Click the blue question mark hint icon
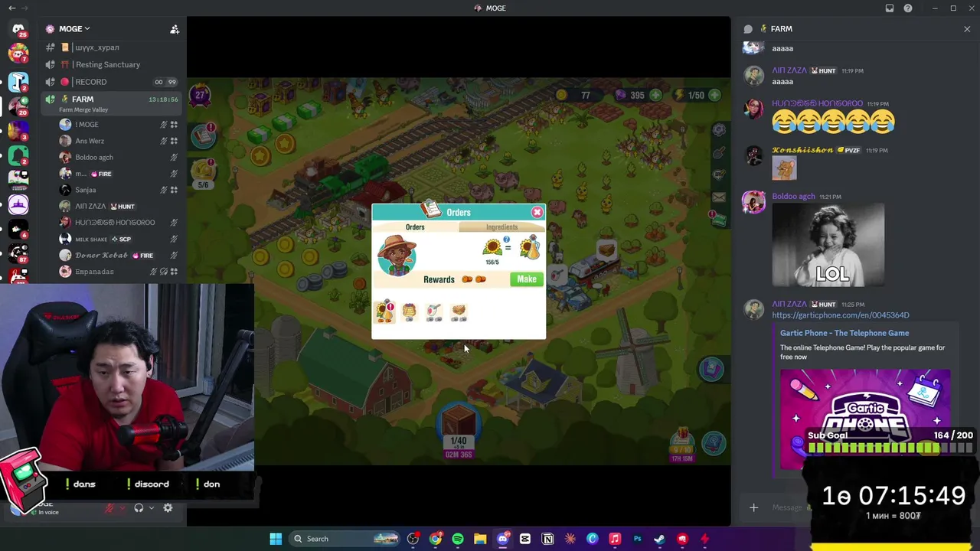 coord(506,240)
